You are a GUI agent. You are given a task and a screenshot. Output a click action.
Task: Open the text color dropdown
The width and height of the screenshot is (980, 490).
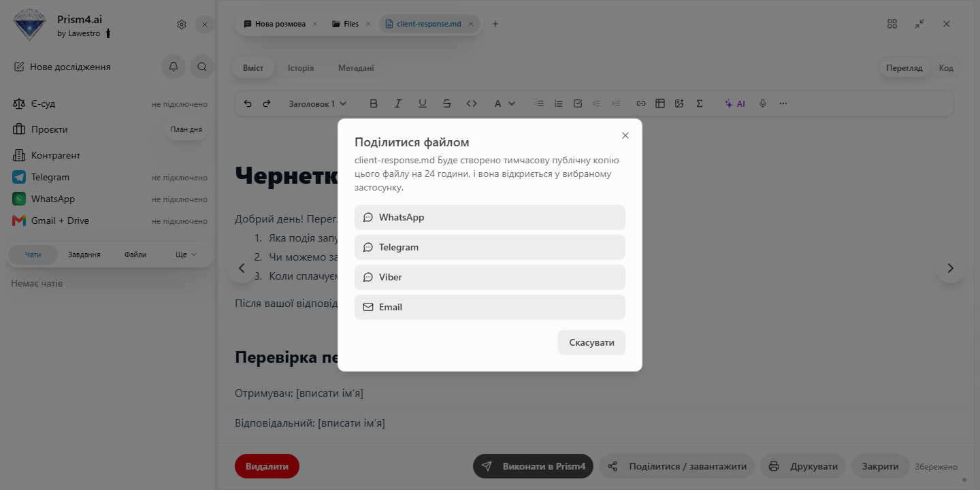[x=504, y=103]
